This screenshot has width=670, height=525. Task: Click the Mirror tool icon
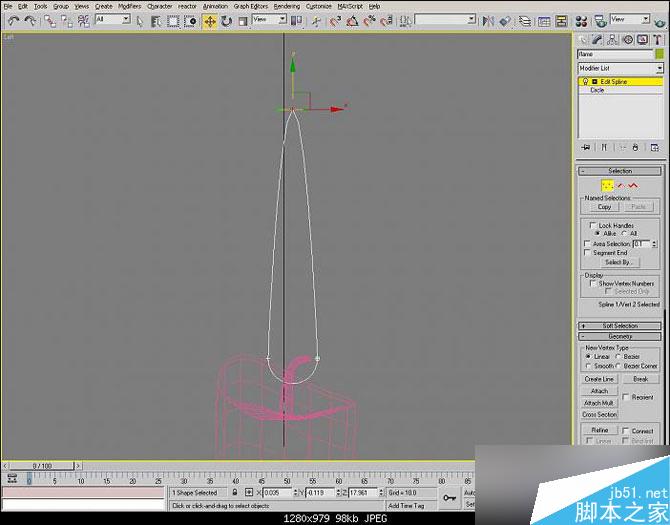(488, 21)
